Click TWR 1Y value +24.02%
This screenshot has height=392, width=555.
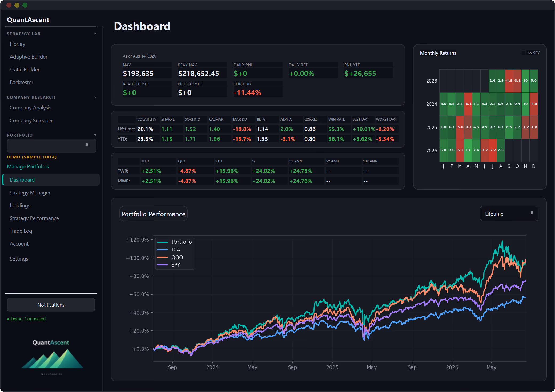(264, 171)
